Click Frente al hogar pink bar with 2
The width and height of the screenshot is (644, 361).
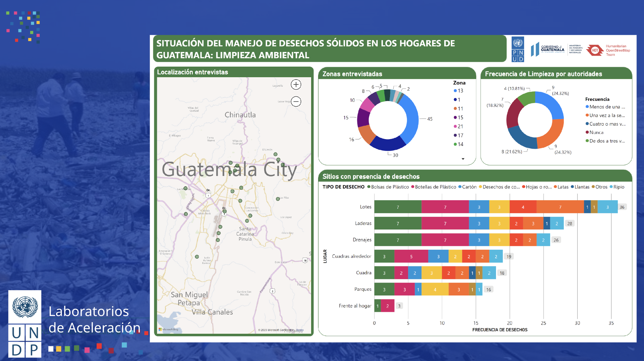pyautogui.click(x=388, y=306)
